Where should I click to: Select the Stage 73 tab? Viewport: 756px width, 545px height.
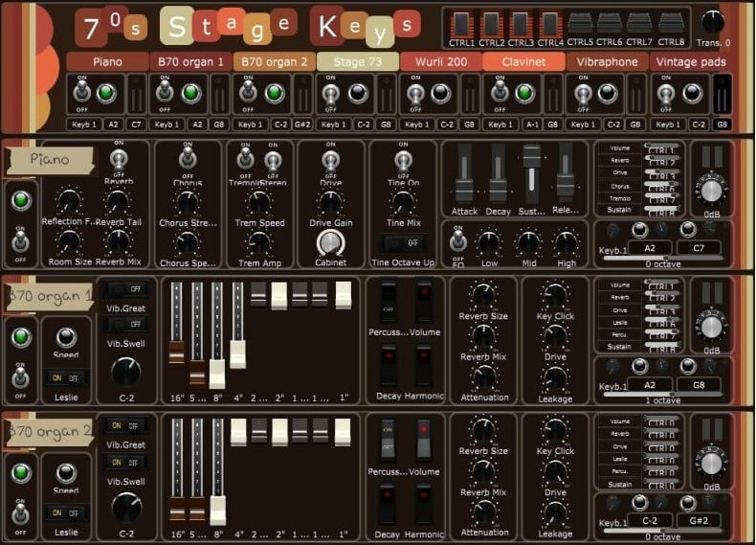click(x=357, y=62)
